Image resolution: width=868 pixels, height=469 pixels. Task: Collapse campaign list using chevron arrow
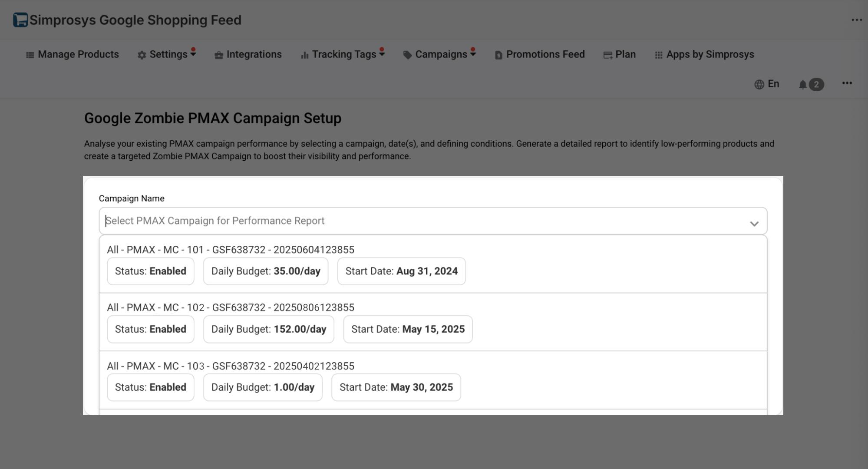pos(754,224)
